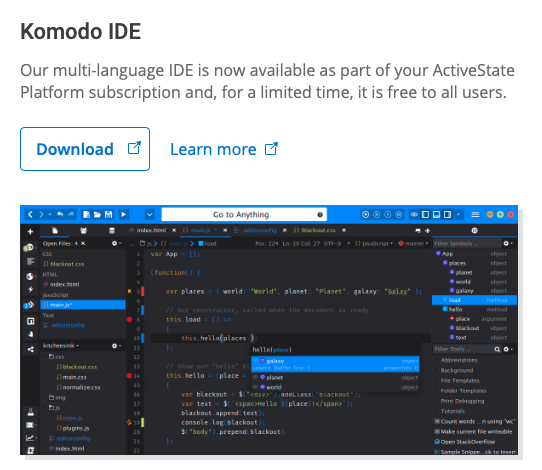Open the master git branch dropdown
Viewport: 542px width, 470px height.
(413, 244)
